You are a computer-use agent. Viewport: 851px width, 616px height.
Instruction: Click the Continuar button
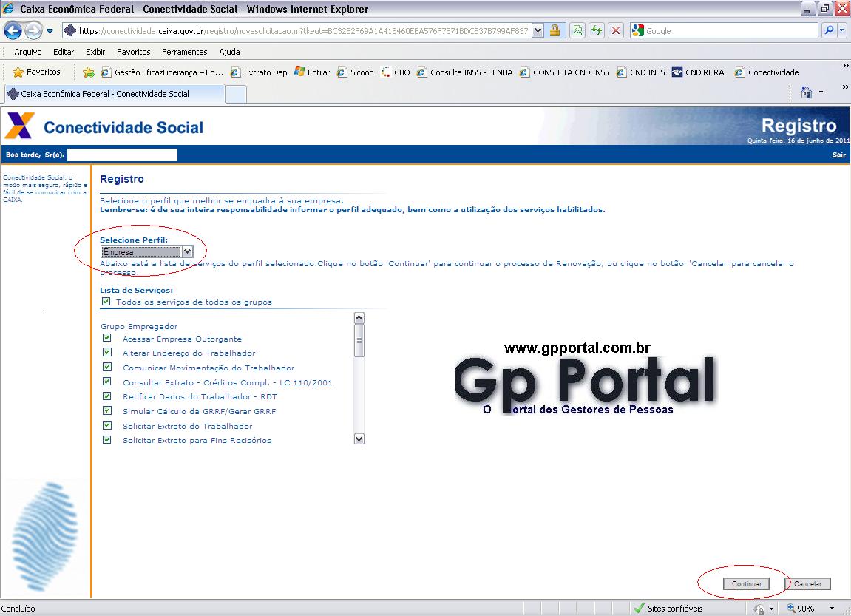[x=746, y=583]
